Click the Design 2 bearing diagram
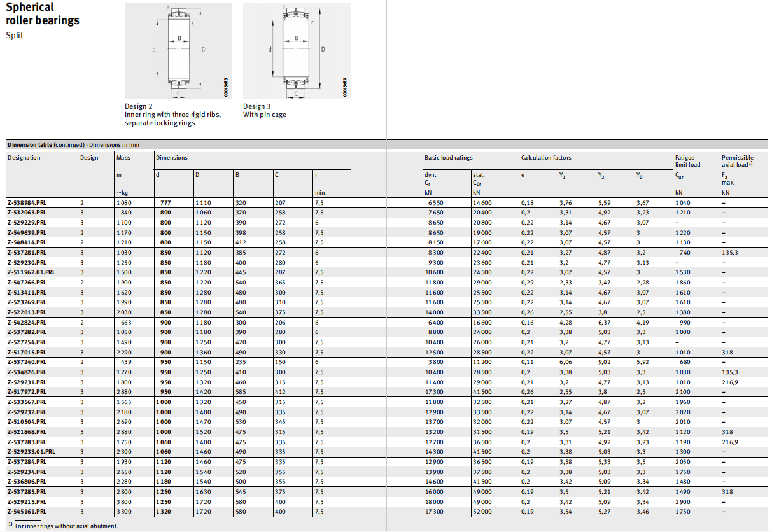Viewport: 772px width, 532px height. pos(179,51)
